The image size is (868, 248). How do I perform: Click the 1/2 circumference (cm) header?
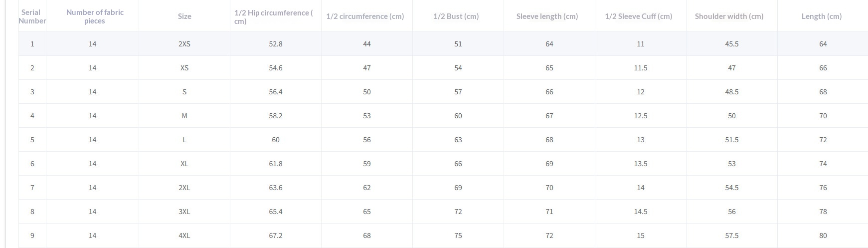pyautogui.click(x=365, y=16)
